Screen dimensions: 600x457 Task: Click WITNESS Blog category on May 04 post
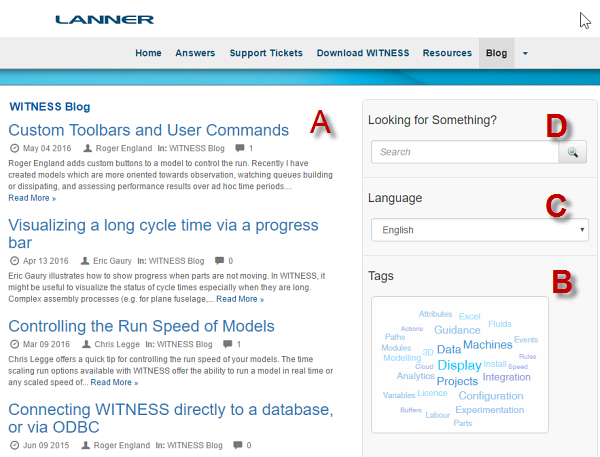pyautogui.click(x=197, y=148)
